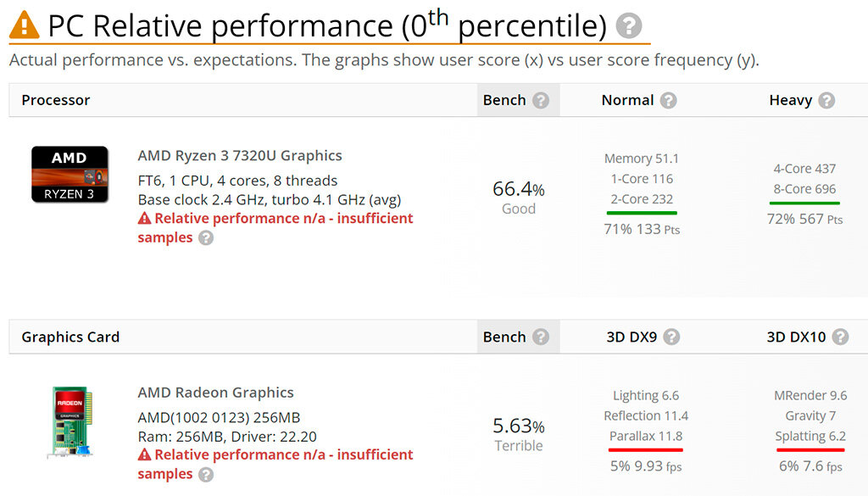
Task: Open the AMD Radeon Graphics product link
Action: coord(215,393)
